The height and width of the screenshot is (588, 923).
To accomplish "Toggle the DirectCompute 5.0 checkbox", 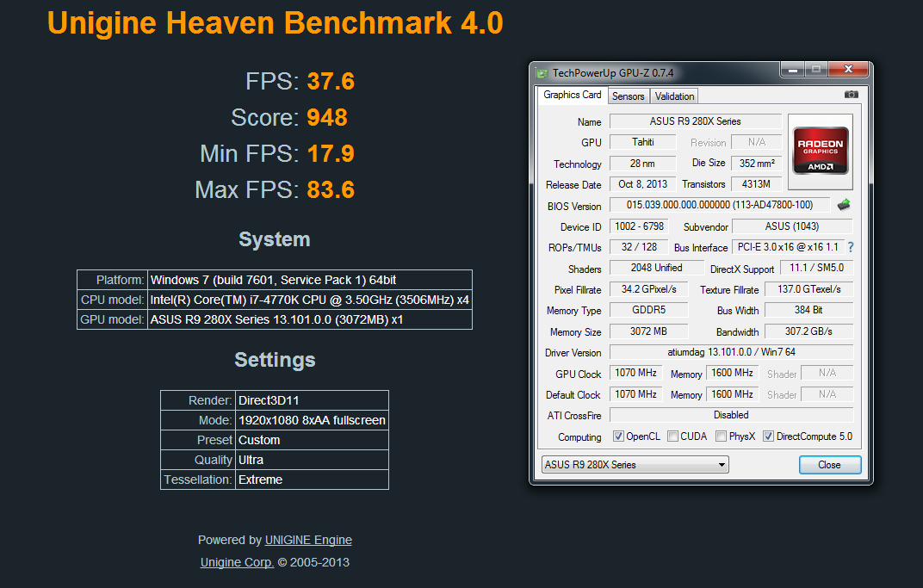I will pos(768,436).
